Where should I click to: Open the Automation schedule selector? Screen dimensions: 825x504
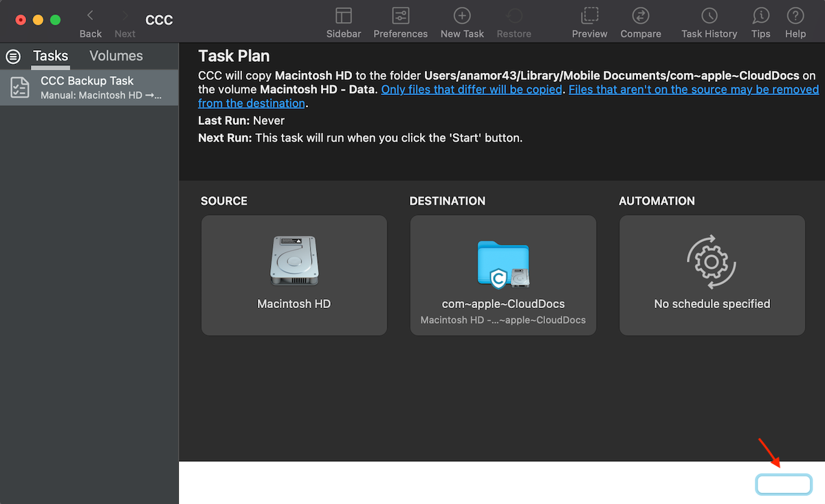(x=712, y=275)
